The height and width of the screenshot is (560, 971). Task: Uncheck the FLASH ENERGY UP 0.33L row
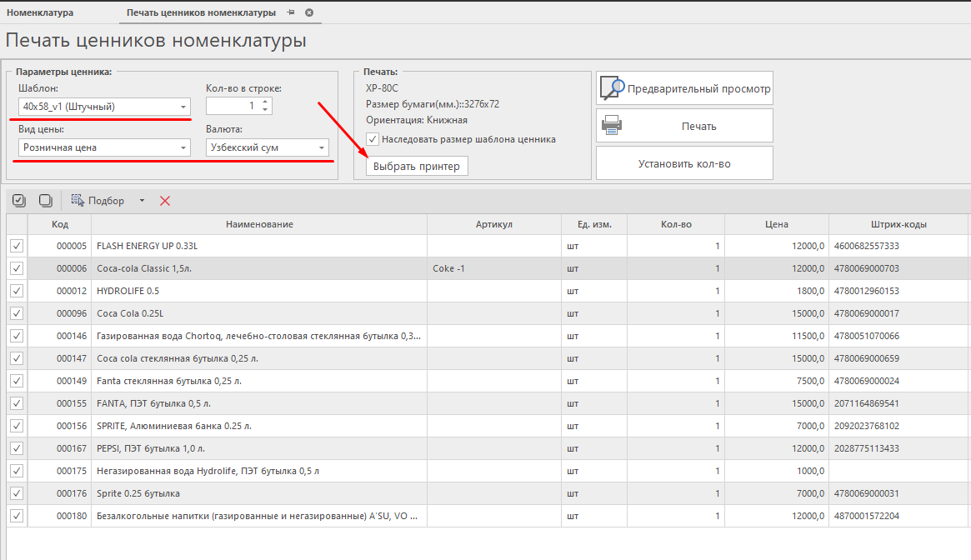(x=17, y=246)
